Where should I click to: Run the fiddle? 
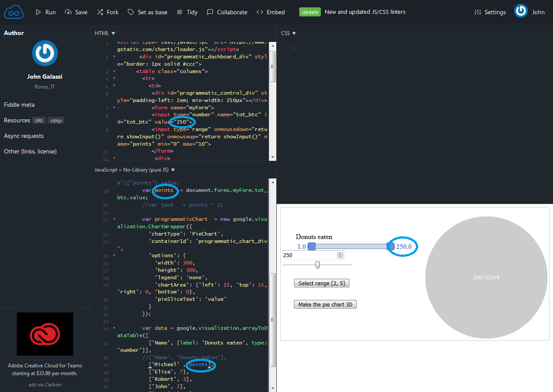pos(45,12)
